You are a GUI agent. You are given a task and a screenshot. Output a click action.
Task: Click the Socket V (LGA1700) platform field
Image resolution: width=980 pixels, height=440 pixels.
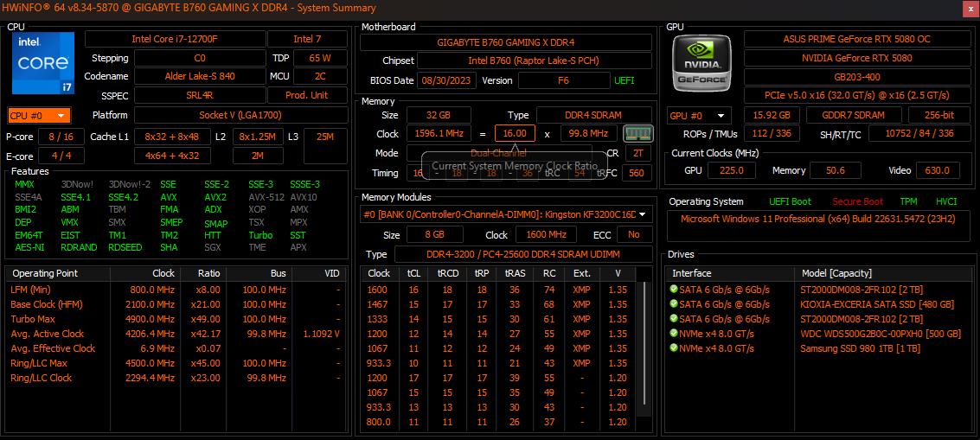click(x=240, y=115)
